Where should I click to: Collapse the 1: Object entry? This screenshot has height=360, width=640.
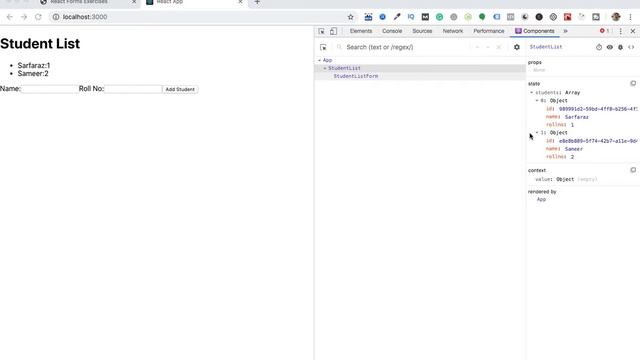537,133
